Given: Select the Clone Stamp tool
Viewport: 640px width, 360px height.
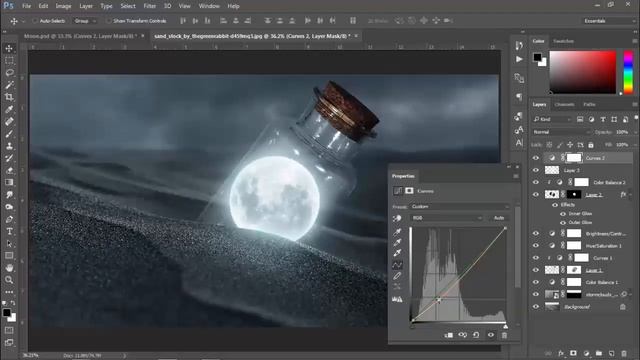Looking at the screenshot, I should click(x=9, y=146).
